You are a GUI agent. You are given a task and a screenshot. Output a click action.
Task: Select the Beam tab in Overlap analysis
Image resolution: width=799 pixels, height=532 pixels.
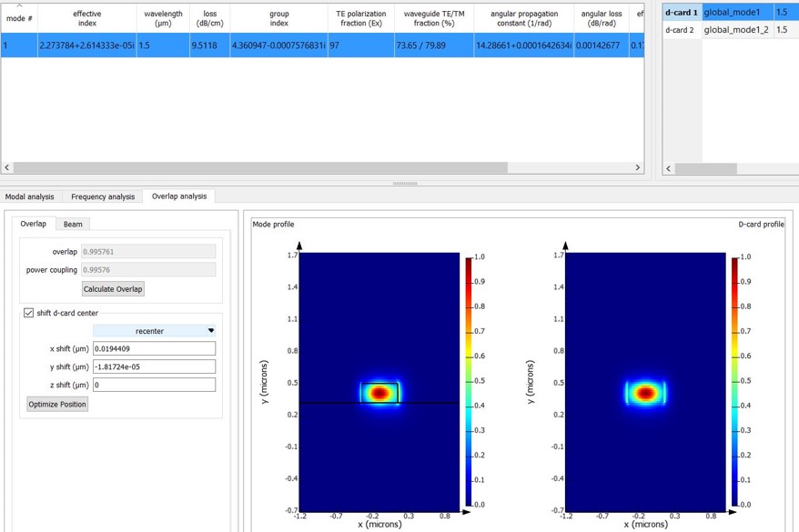[x=73, y=224]
